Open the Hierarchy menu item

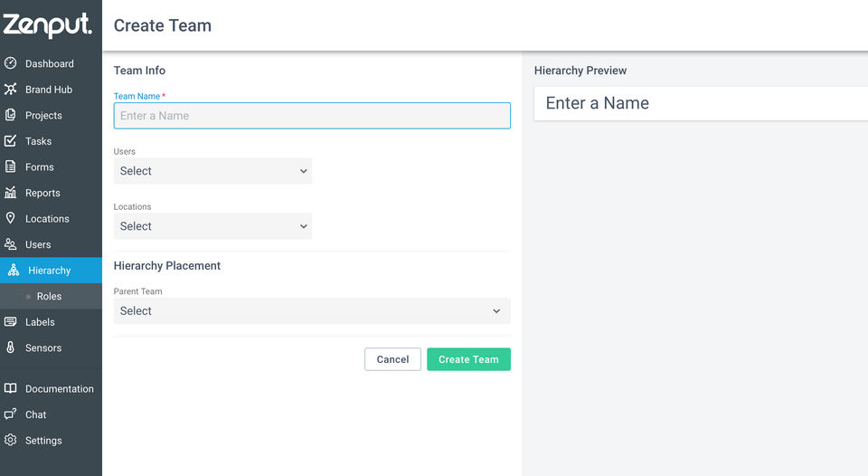pos(49,271)
